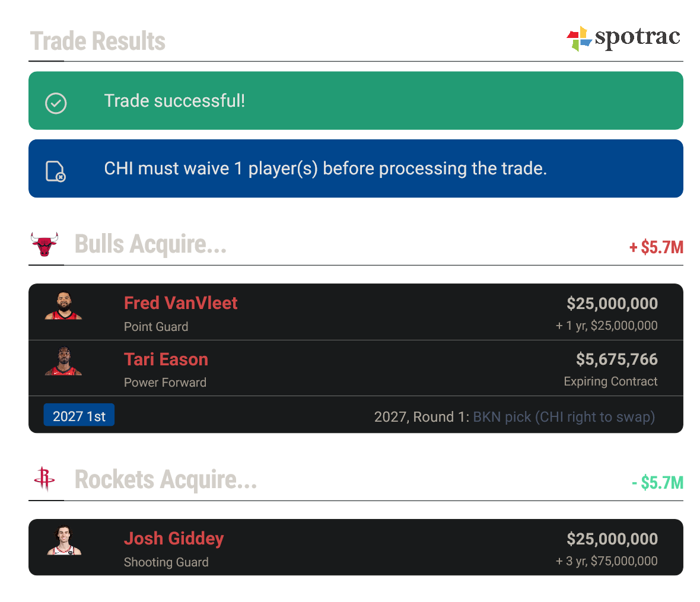The image size is (700, 602).
Task: Click Tari Eason's $5,675,766 salary
Action: (x=616, y=359)
